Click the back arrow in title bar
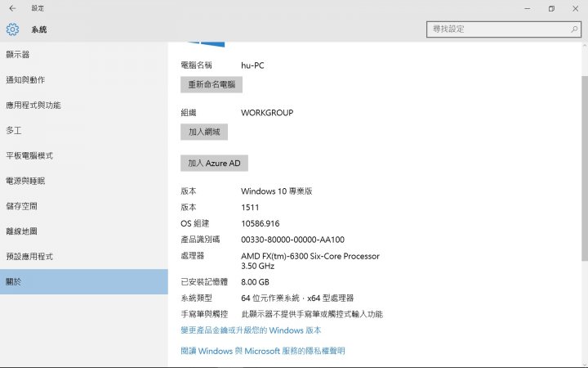Image resolution: width=588 pixels, height=368 pixels. [12, 8]
